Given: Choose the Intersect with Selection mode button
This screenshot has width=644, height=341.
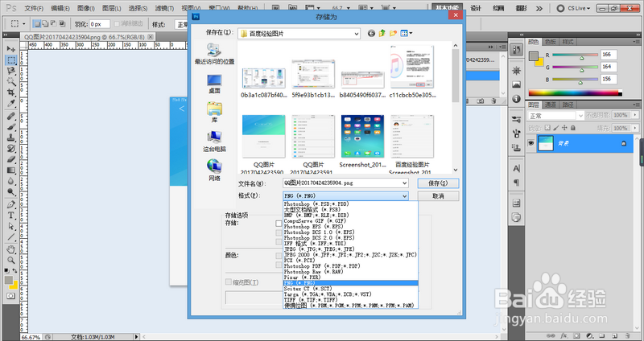Looking at the screenshot, I should tap(62, 24).
